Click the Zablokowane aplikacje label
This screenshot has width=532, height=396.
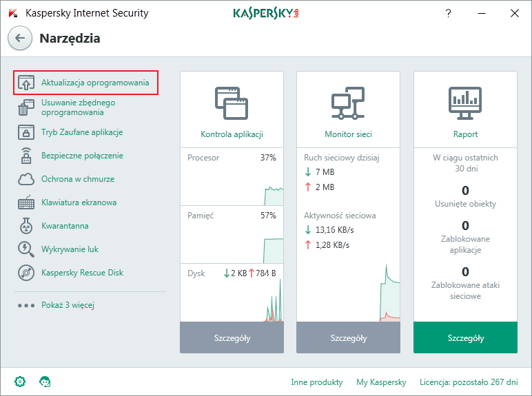(465, 244)
